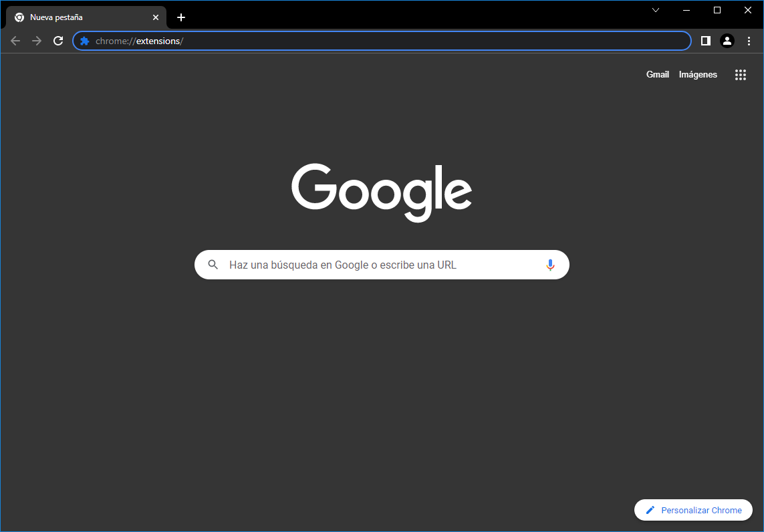This screenshot has height=532, width=764.
Task: Open the Chrome three-dot menu
Action: 749,41
